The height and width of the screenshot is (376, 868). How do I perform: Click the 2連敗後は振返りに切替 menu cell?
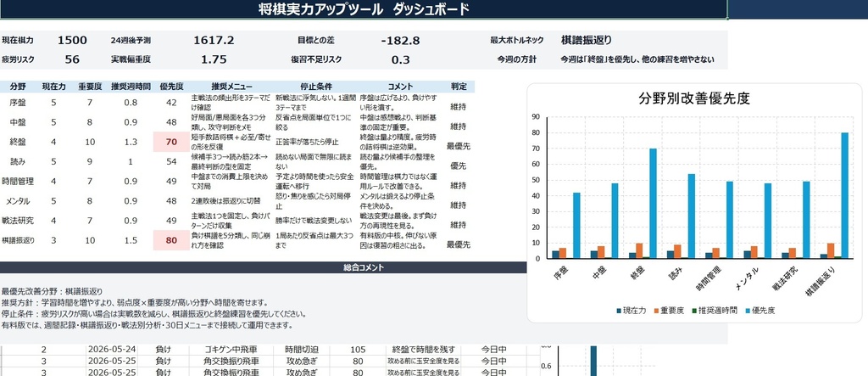tap(225, 201)
